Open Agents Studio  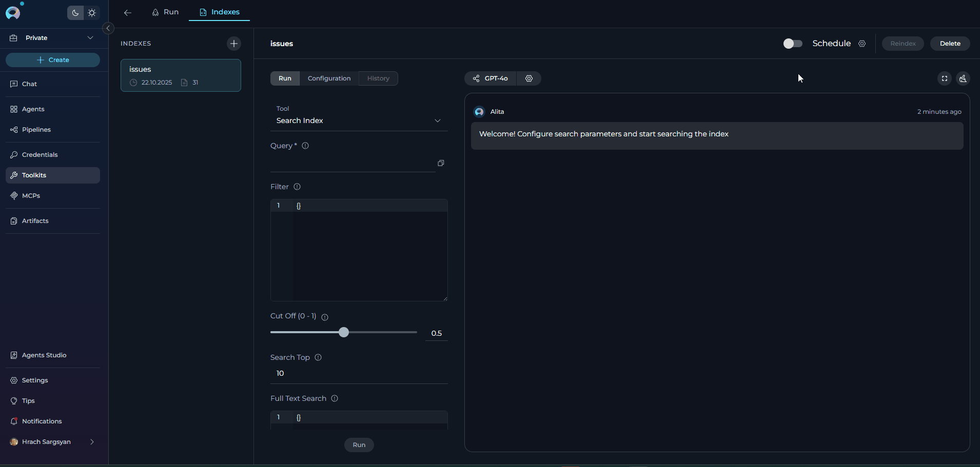tap(44, 355)
